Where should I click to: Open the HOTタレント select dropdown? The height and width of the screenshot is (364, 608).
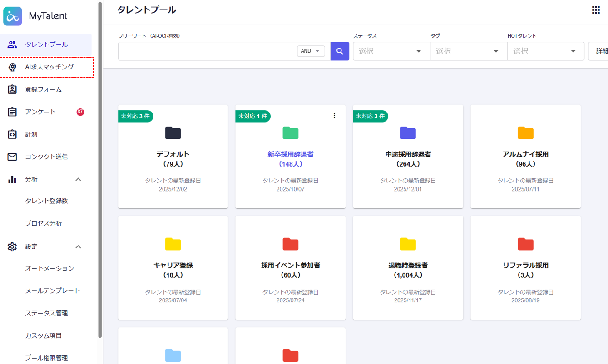click(545, 51)
